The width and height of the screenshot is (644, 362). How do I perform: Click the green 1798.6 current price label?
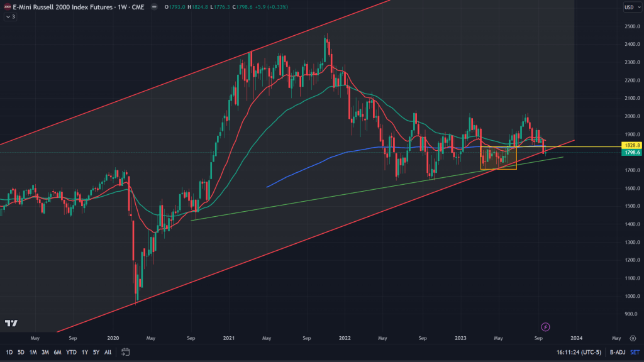point(630,152)
